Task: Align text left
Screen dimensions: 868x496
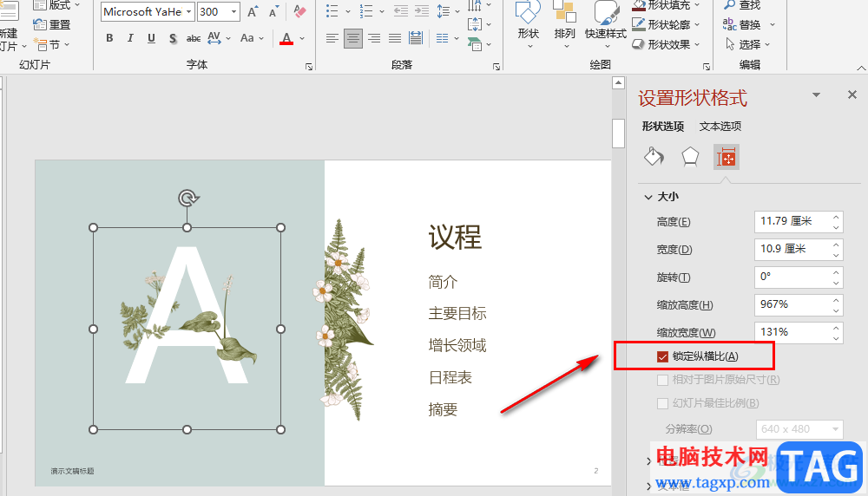Action: 332,38
